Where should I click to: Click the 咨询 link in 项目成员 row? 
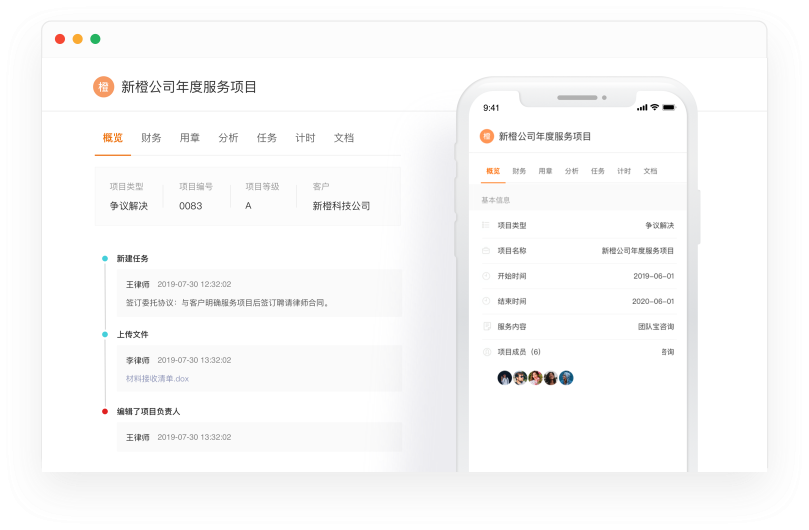click(x=667, y=352)
